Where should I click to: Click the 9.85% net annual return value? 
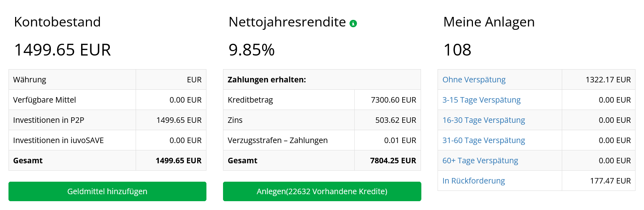(251, 50)
